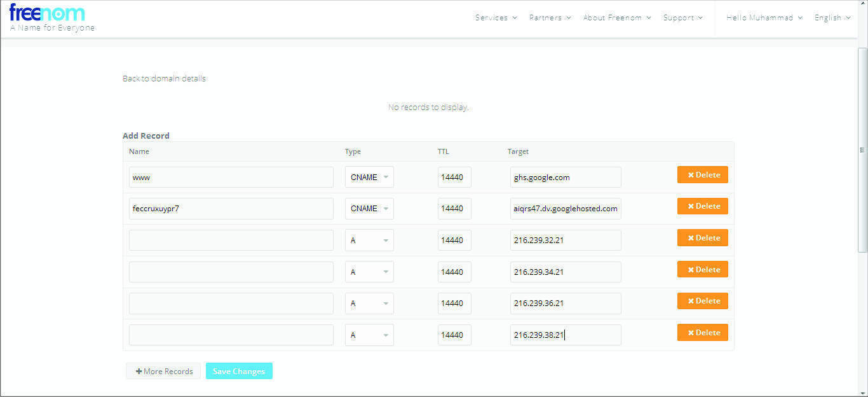868x397 pixels.
Task: Open the Hello Muhammad account menu
Action: pos(764,18)
